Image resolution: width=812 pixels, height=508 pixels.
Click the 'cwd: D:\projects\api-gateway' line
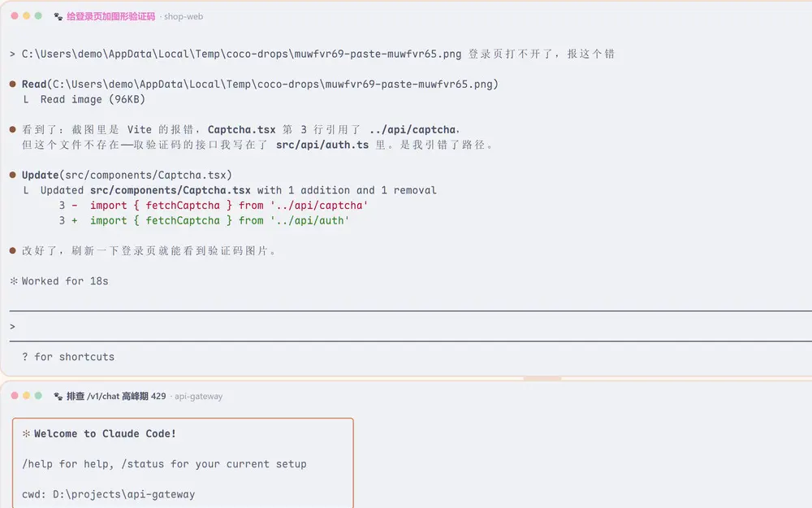[x=108, y=494]
